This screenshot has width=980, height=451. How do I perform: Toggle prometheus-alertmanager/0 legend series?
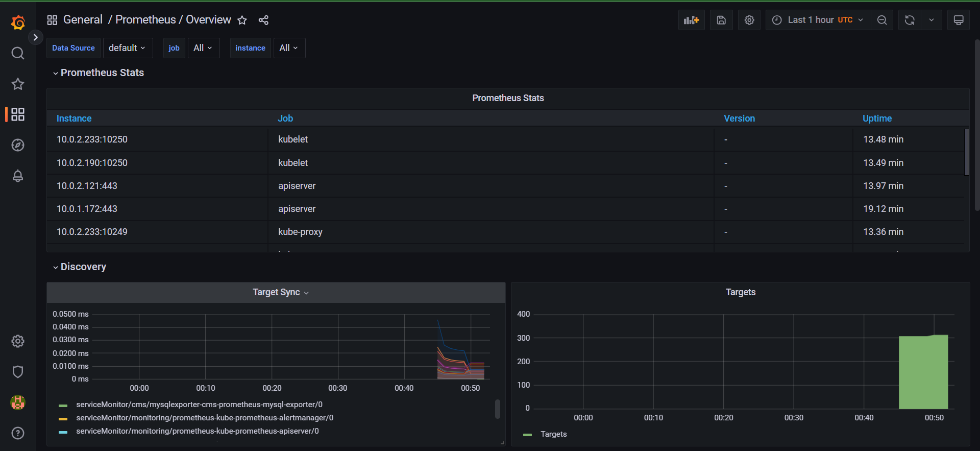coord(205,418)
